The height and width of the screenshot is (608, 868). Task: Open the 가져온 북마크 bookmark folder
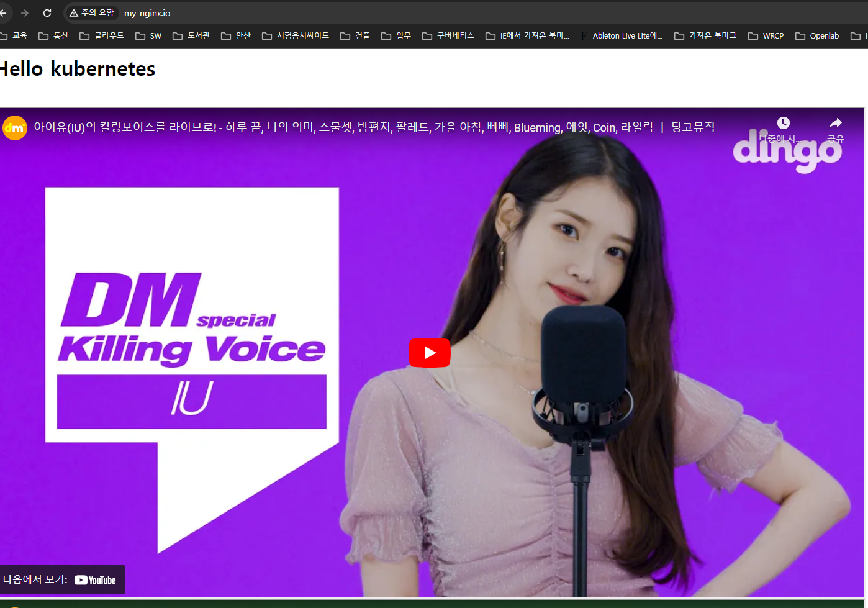705,36
